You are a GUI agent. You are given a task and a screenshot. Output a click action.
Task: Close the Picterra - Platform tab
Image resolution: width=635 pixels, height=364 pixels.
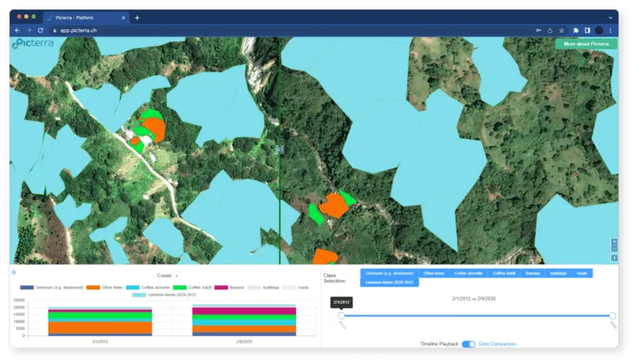124,17
